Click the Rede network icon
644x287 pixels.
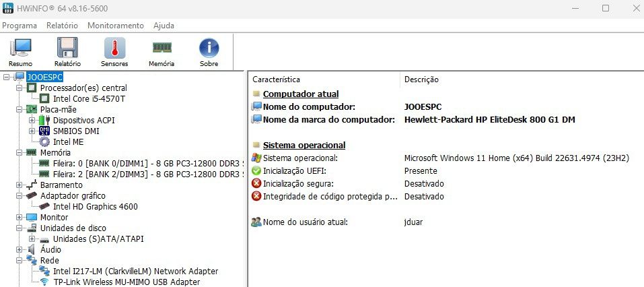[32, 260]
